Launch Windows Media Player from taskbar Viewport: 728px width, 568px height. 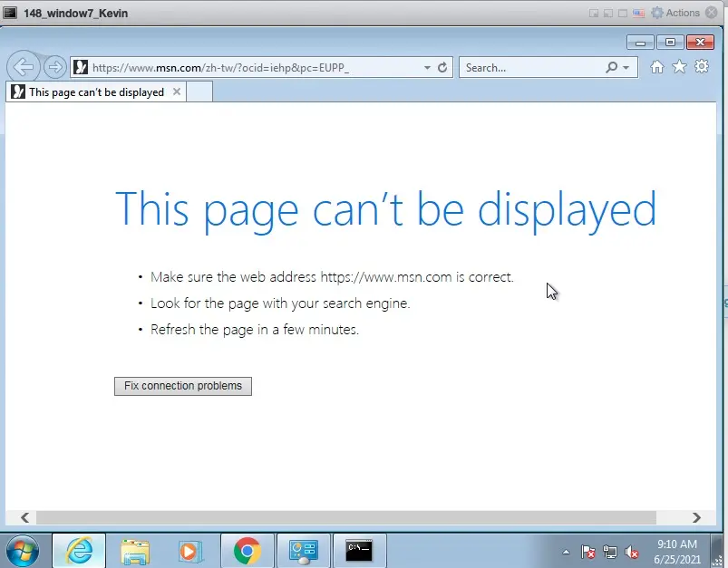coord(190,550)
